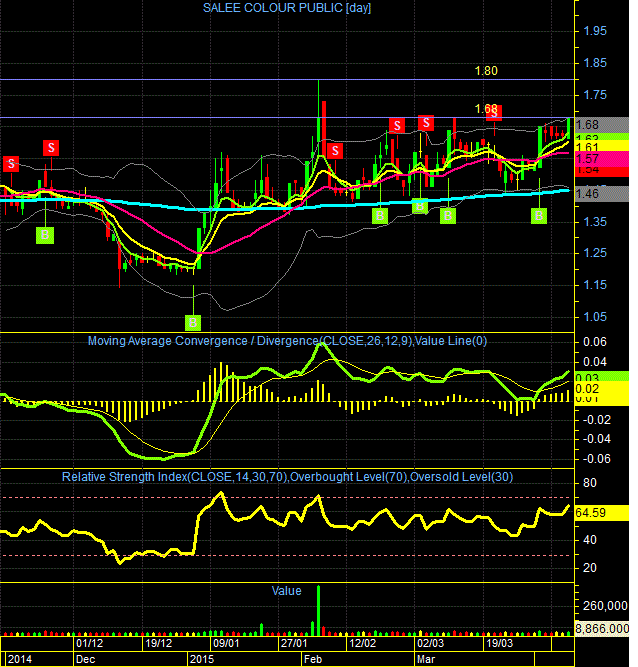Select the sell marker right after the February spike

[335, 151]
